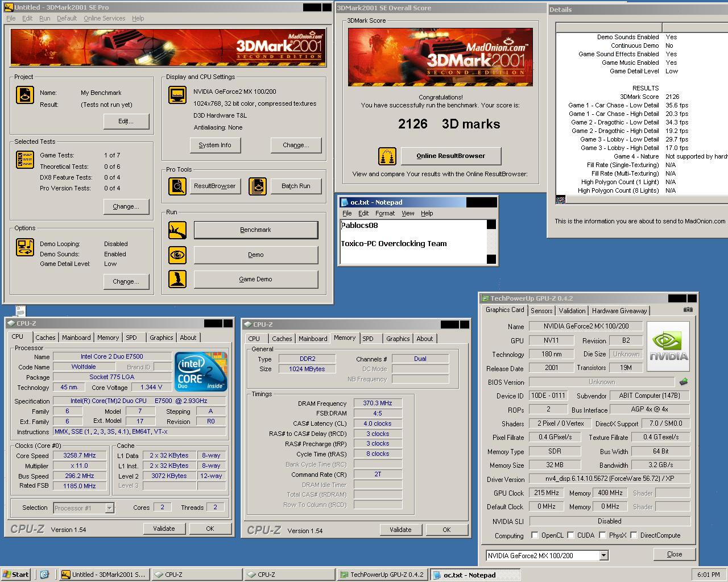The width and height of the screenshot is (728, 582).
Task: Open the Run menu in 3DMark2001
Action: tap(44, 18)
